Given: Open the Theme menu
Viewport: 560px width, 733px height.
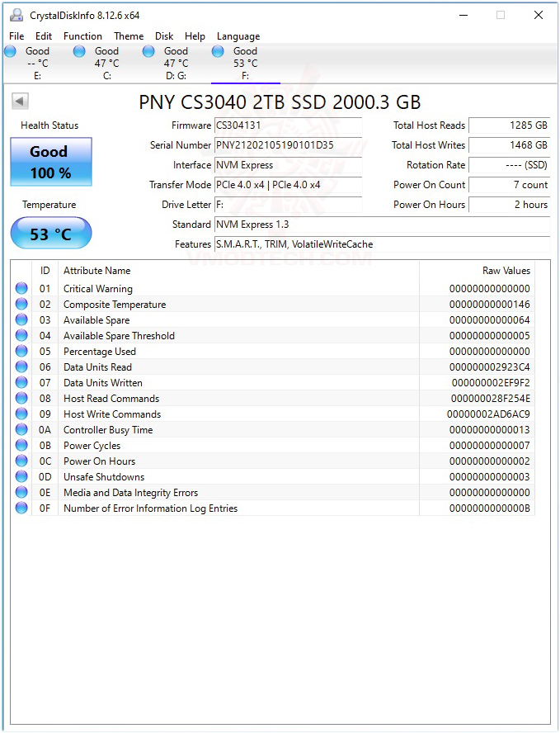Looking at the screenshot, I should coord(129,36).
